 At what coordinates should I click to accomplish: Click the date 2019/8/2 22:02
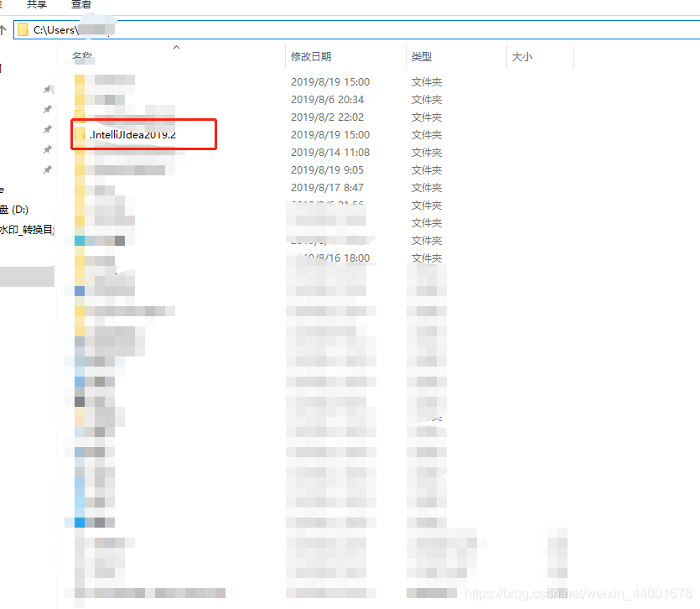[327, 117]
